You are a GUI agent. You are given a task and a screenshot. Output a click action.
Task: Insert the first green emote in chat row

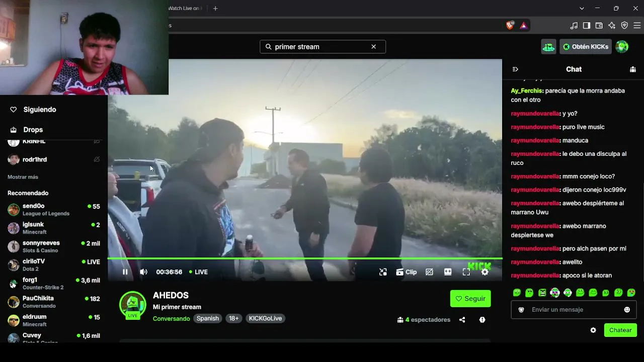tap(517, 293)
